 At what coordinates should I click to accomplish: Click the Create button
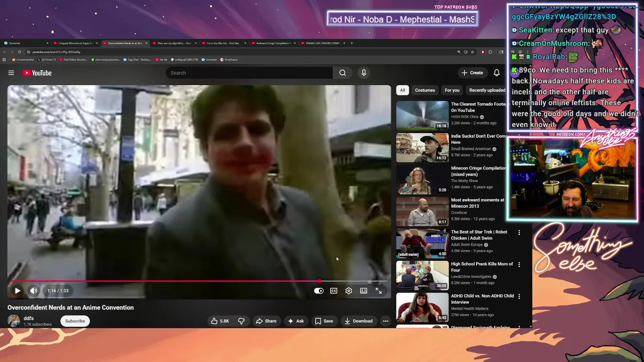tap(472, 73)
